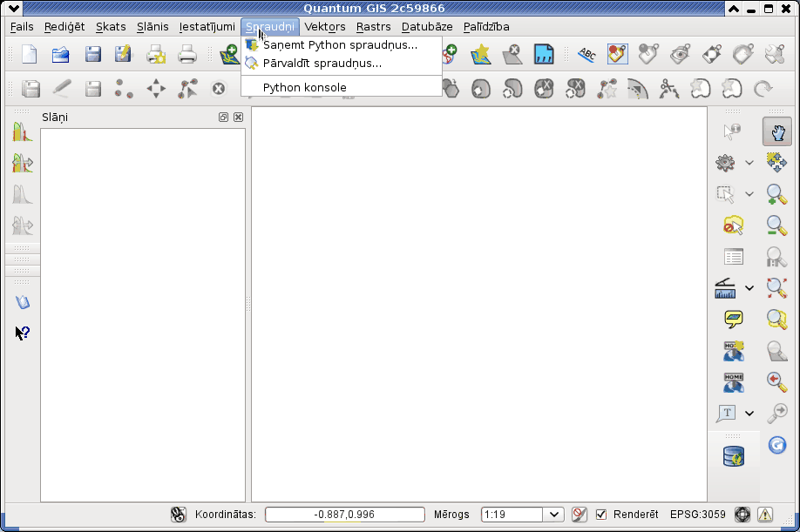Click the warning triangle messages icon
Screen dimensions: 800x532
click(765, 515)
